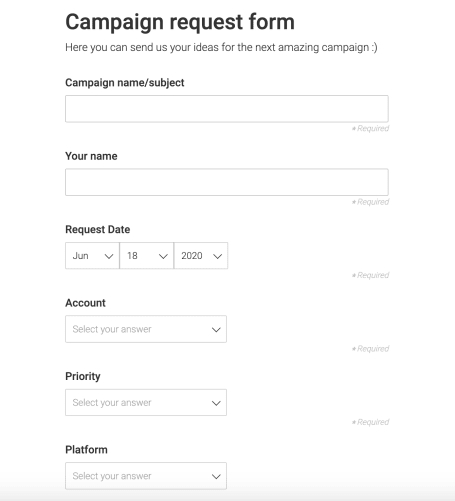Screen dimensions: 455x501
Task: Click the Campaign name/subject text field
Action: tap(227, 109)
